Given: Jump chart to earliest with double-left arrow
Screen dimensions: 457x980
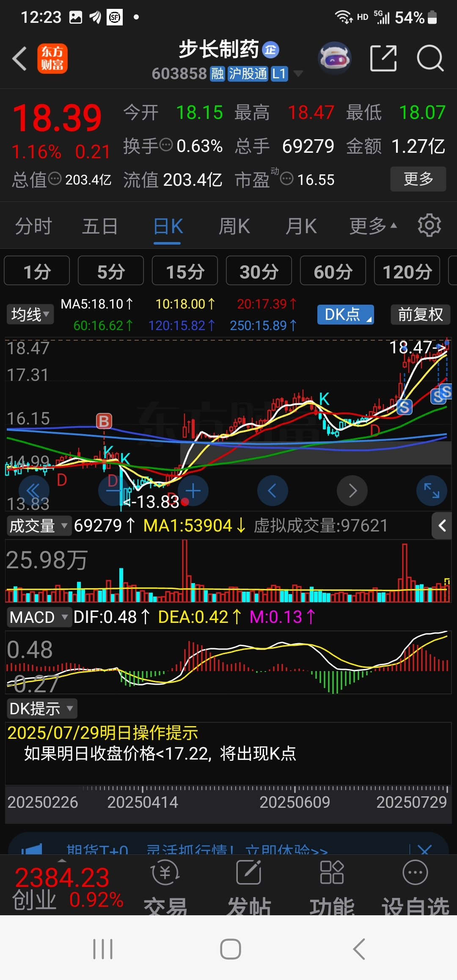Looking at the screenshot, I should point(33,491).
